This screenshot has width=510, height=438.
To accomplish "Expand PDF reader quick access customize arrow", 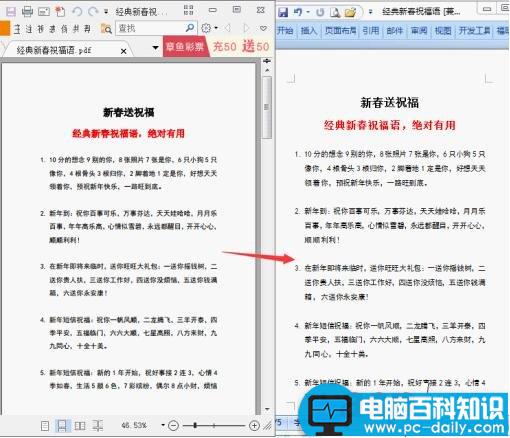I will 106,12.
